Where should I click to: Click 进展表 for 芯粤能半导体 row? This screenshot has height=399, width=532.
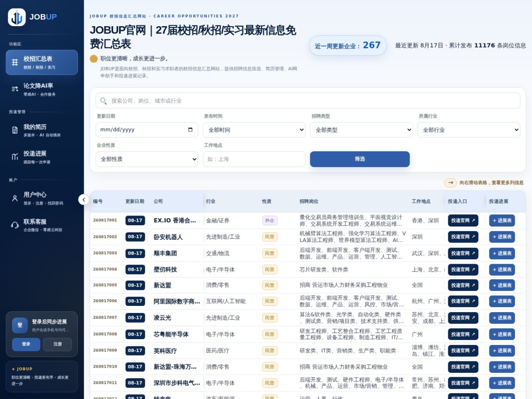coord(502,334)
